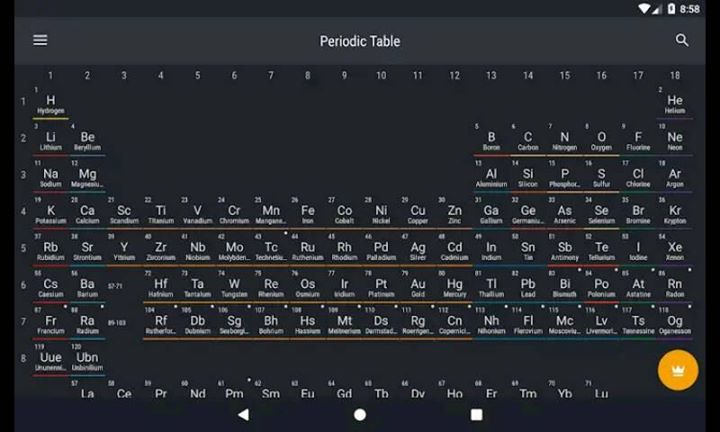Image resolution: width=720 pixels, height=432 pixels.
Task: Open the Oxygen element details
Action: click(x=601, y=140)
